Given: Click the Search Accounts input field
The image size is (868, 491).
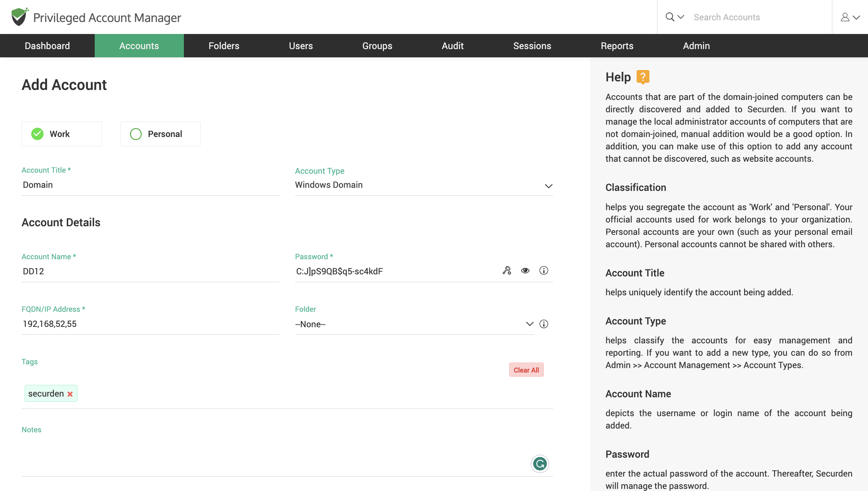Looking at the screenshot, I should pos(758,17).
